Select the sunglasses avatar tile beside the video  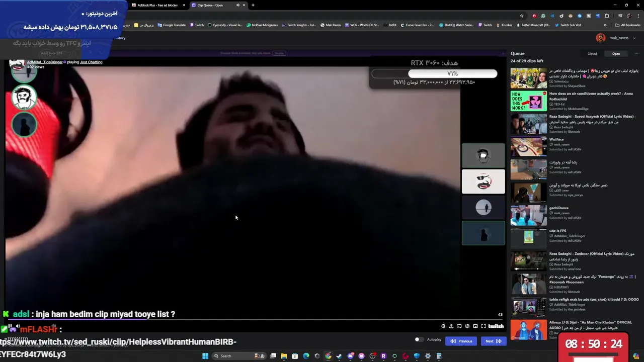484,182
